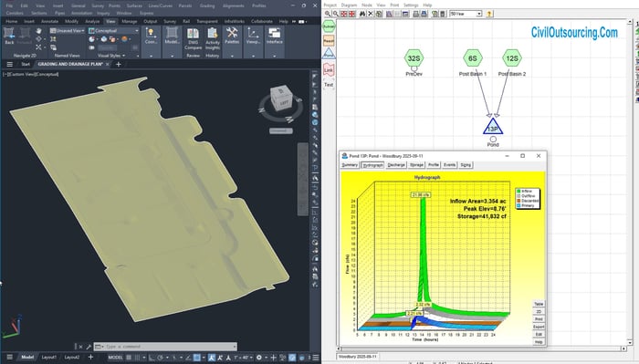Toggle the highlighted blue object snap button
The height and width of the screenshot is (364, 639).
(x=197, y=358)
